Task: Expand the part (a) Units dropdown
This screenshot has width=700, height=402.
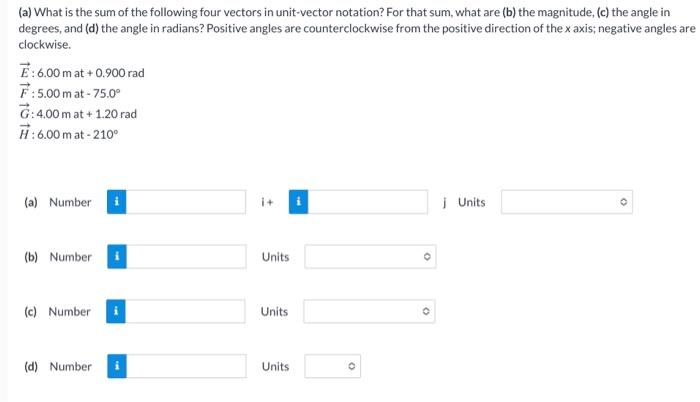Action: point(567,202)
